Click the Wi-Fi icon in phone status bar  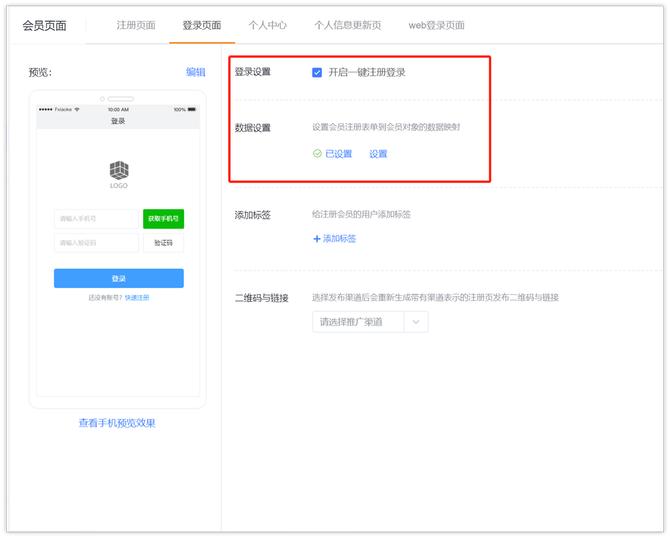pyautogui.click(x=77, y=109)
